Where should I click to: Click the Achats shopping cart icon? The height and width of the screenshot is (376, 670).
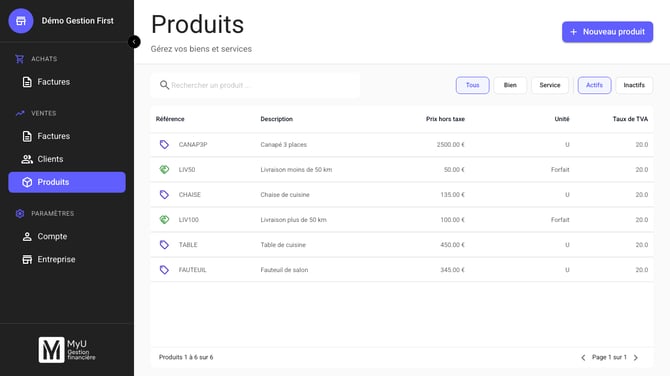point(20,59)
